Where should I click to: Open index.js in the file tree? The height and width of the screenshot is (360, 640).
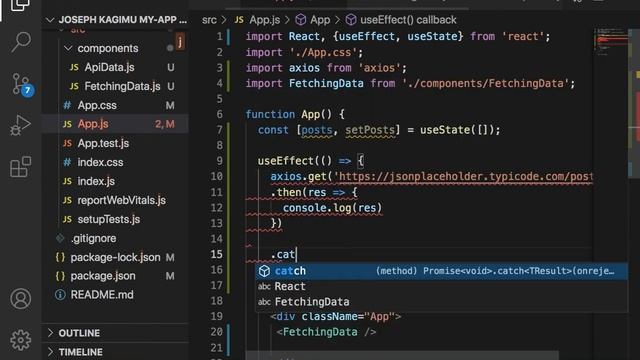(x=96, y=181)
